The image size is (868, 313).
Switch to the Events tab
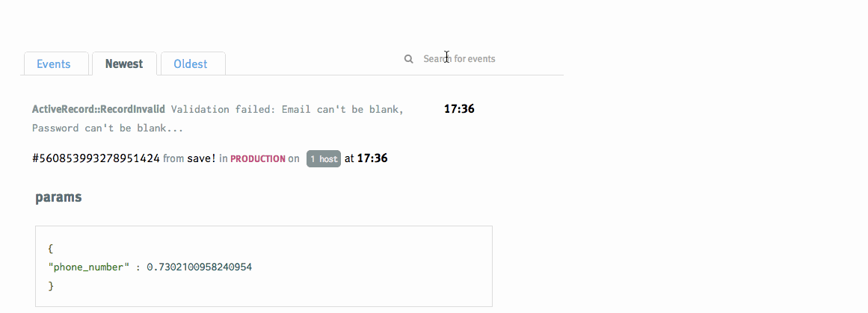coord(54,64)
